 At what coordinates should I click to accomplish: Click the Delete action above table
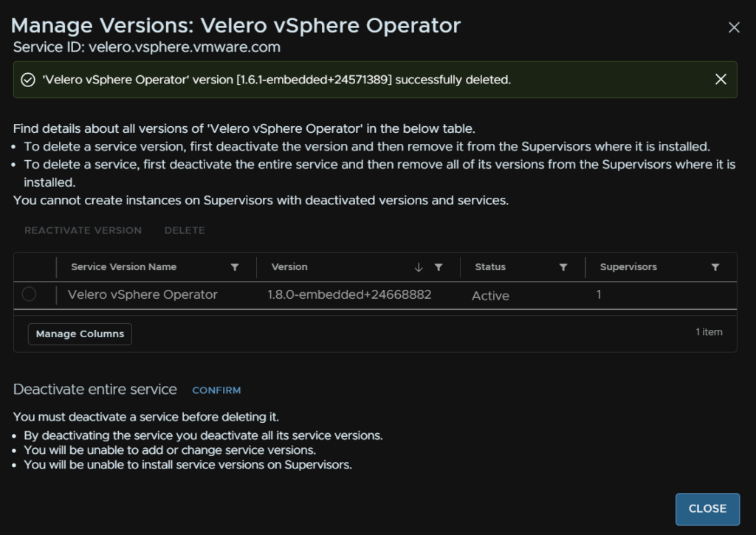click(185, 230)
